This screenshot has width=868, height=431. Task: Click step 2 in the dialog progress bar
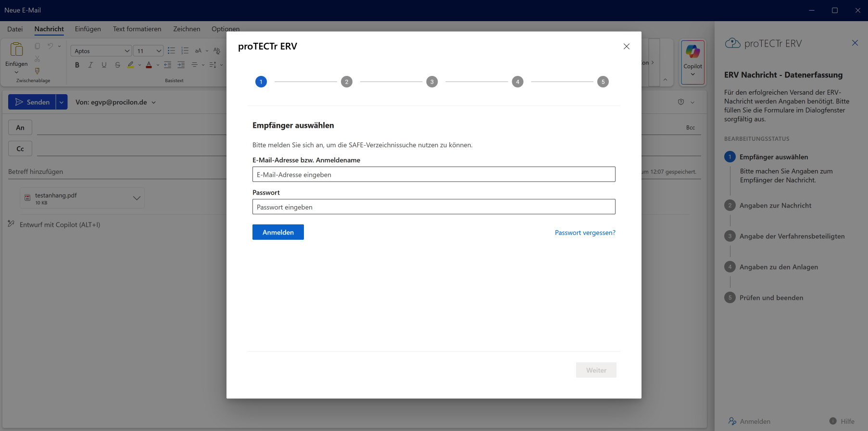click(x=347, y=82)
